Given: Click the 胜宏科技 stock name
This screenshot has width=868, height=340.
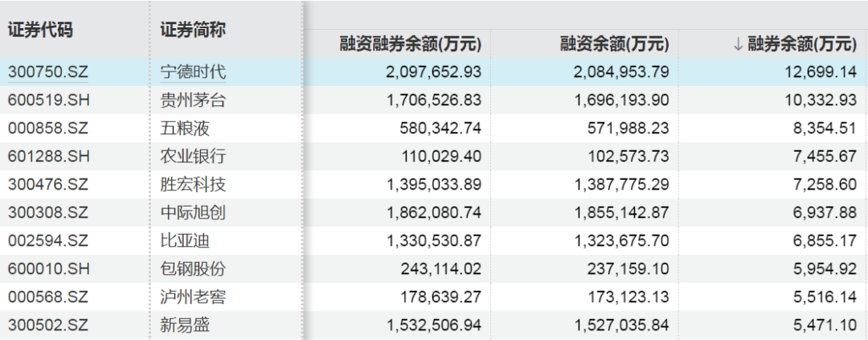Looking at the screenshot, I should (x=193, y=184).
